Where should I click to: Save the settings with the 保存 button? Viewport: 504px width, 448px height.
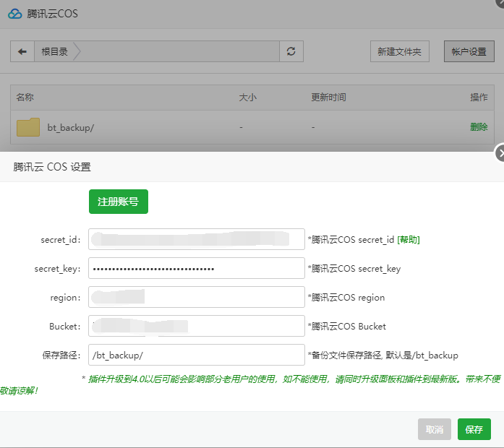[474, 429]
